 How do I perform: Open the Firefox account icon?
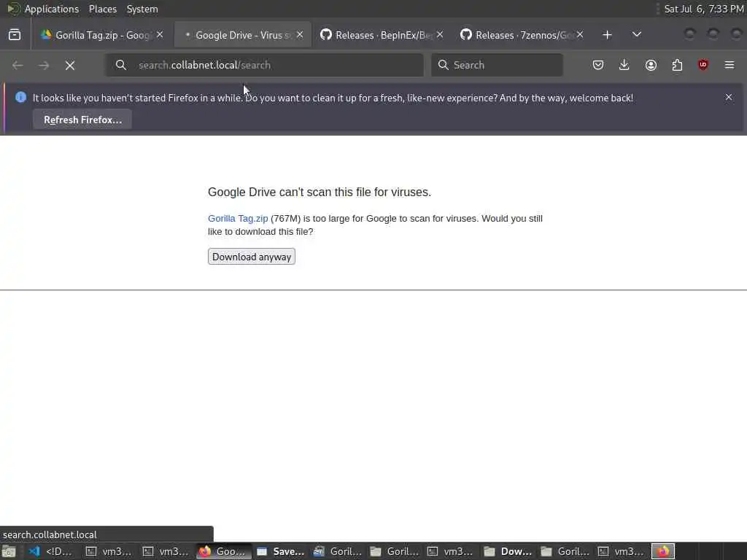pyautogui.click(x=651, y=65)
